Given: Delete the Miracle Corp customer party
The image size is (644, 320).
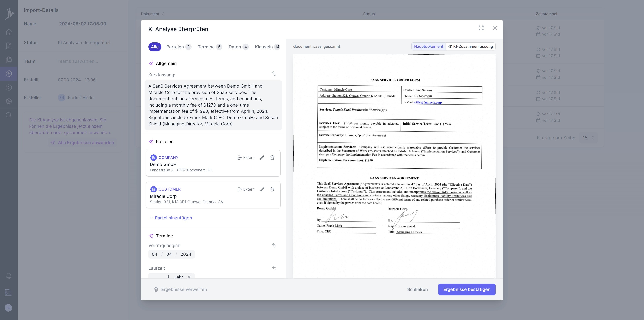Looking at the screenshot, I should (272, 189).
